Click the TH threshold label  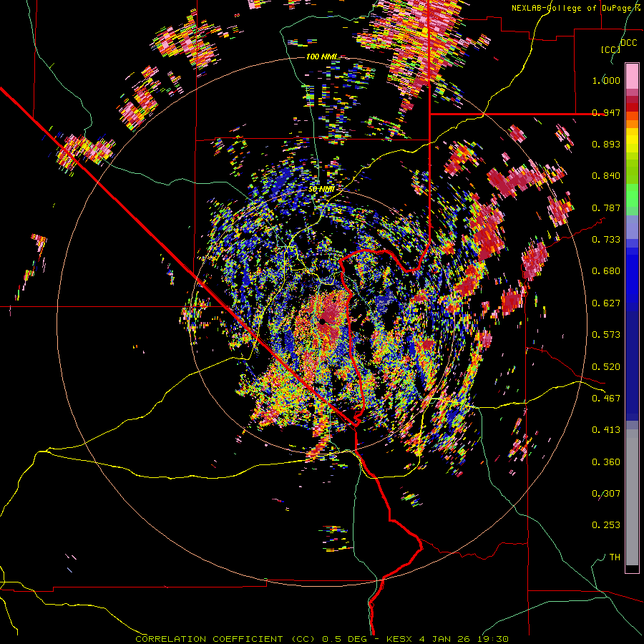tap(615, 557)
